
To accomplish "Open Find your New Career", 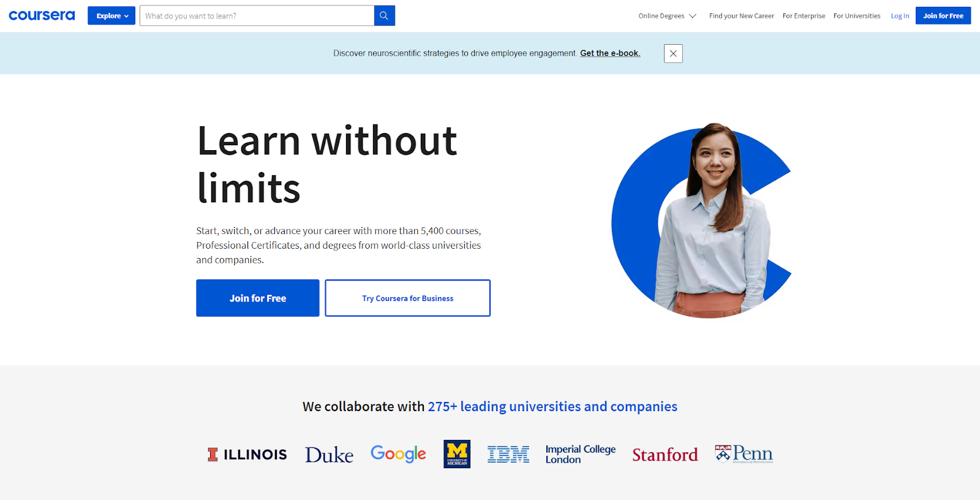I will click(x=742, y=16).
